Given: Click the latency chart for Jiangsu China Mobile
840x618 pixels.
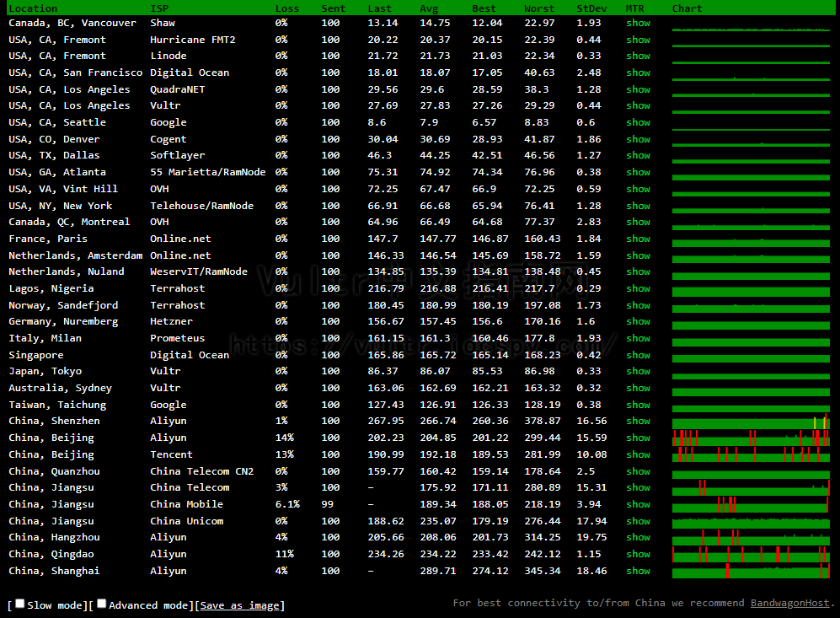Looking at the screenshot, I should click(x=751, y=504).
